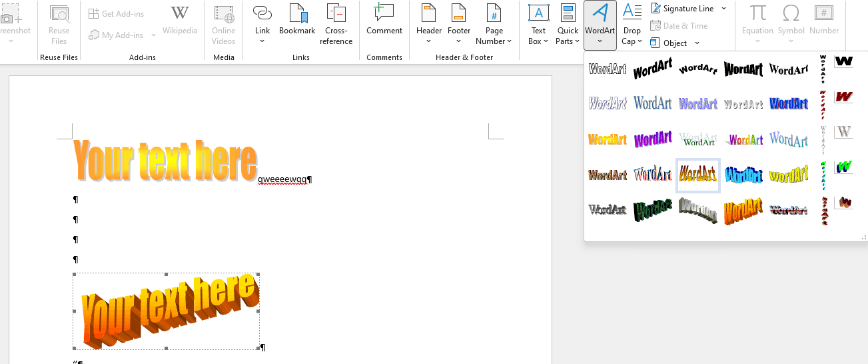This screenshot has width=868, height=364.
Task: Open the Drop Cap menu
Action: (632, 25)
